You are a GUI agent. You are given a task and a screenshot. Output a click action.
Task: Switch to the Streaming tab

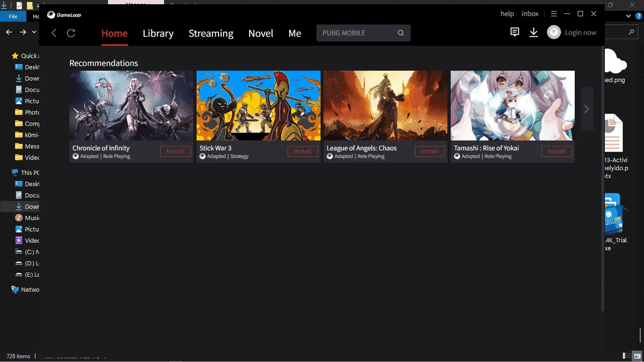pyautogui.click(x=211, y=33)
